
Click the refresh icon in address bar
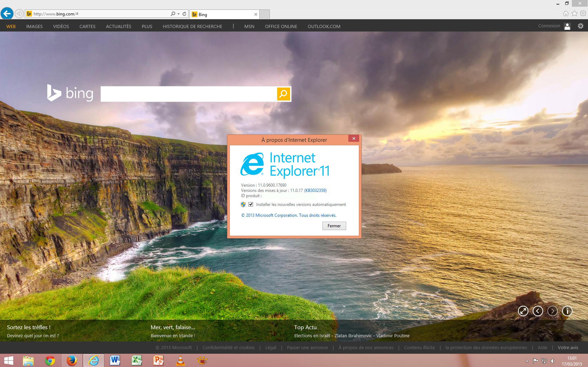[184, 14]
